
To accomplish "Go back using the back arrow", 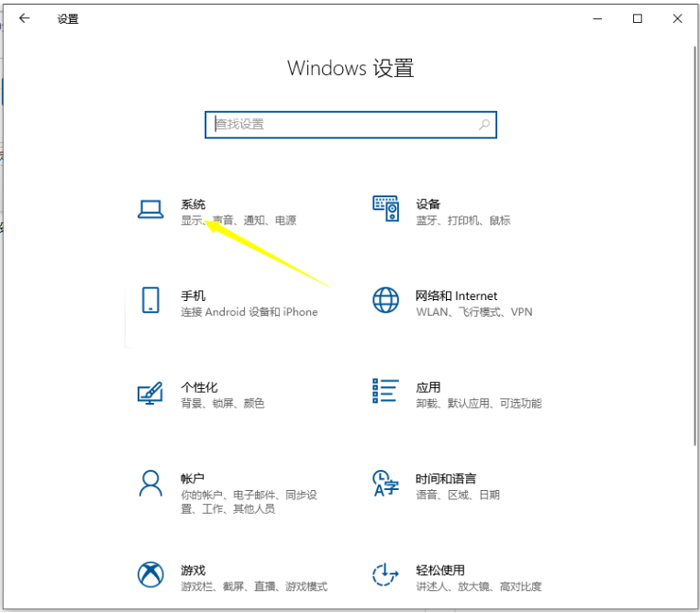I will click(25, 18).
